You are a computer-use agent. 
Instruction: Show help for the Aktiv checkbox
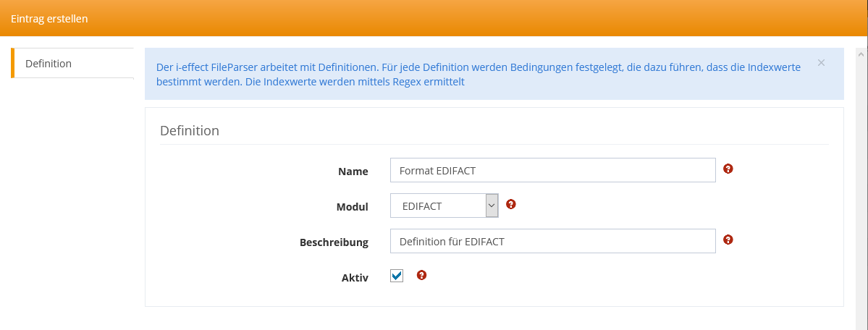coord(422,275)
